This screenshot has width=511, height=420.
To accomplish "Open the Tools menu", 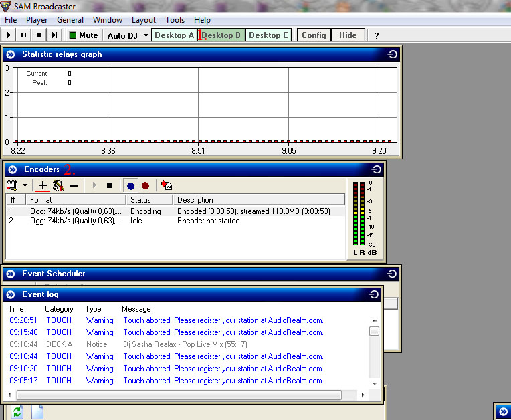I will pyautogui.click(x=175, y=20).
